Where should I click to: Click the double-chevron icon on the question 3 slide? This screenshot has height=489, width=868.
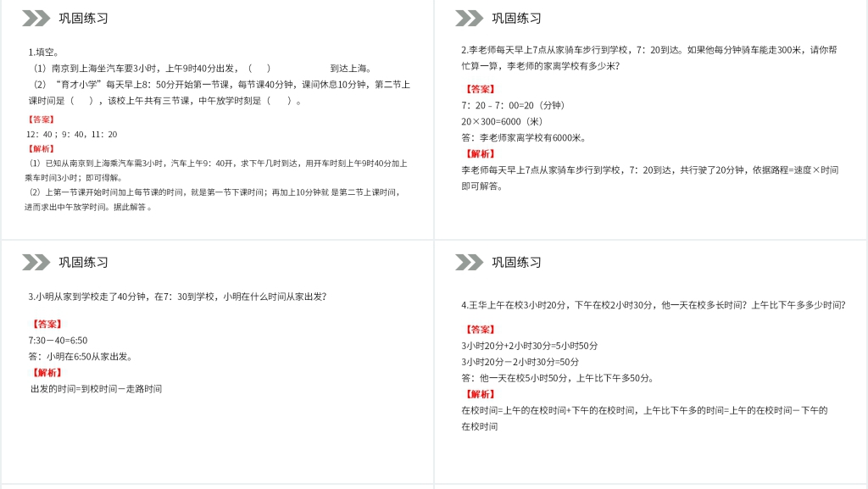(x=36, y=263)
